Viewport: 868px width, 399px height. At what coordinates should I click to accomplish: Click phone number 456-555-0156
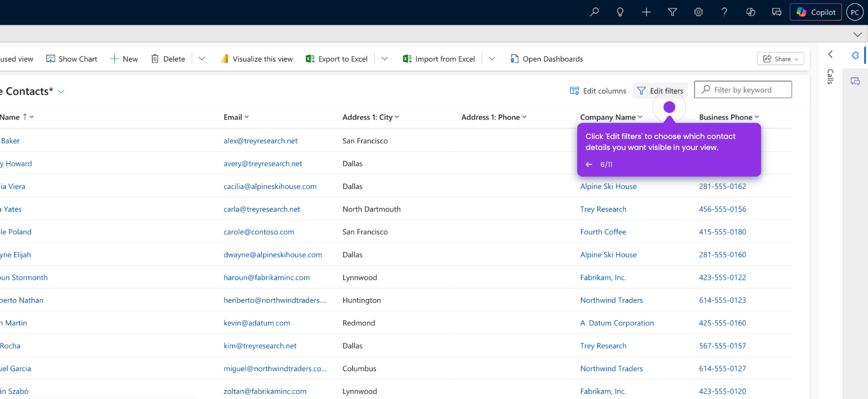click(x=722, y=209)
